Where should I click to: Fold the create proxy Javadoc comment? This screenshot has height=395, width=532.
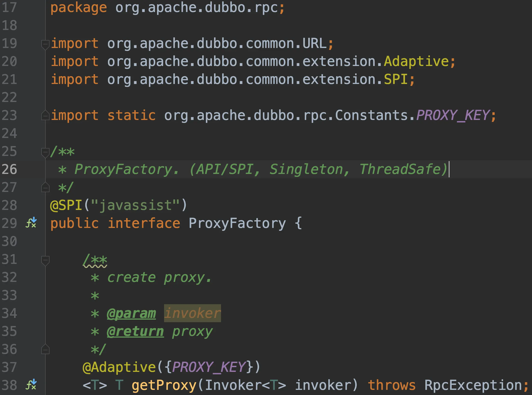[x=45, y=260]
